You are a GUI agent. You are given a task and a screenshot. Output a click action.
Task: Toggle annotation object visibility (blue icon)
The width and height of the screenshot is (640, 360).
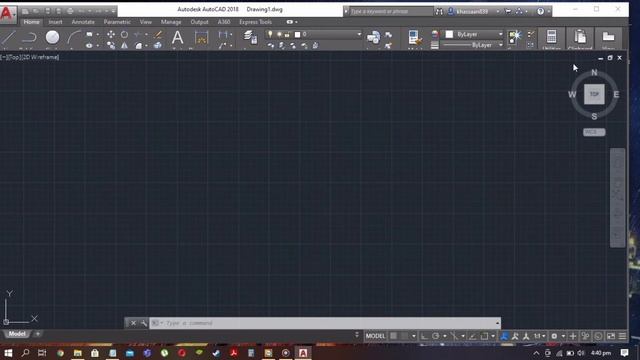(504, 336)
